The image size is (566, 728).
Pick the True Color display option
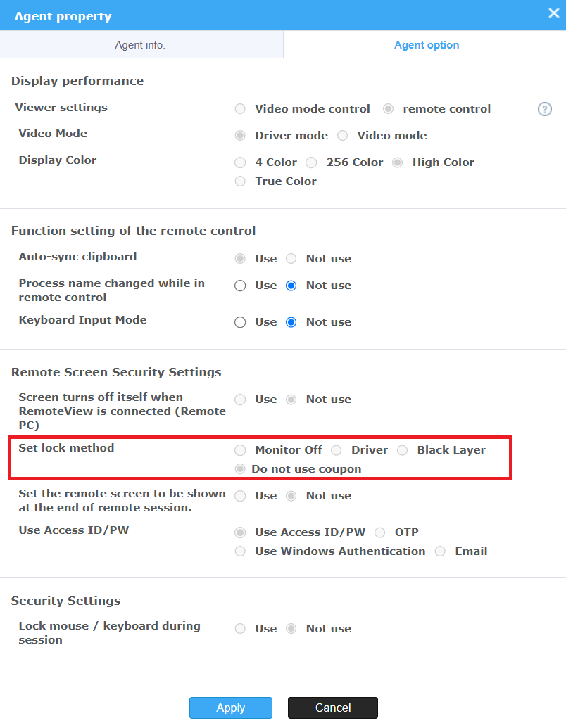240,181
